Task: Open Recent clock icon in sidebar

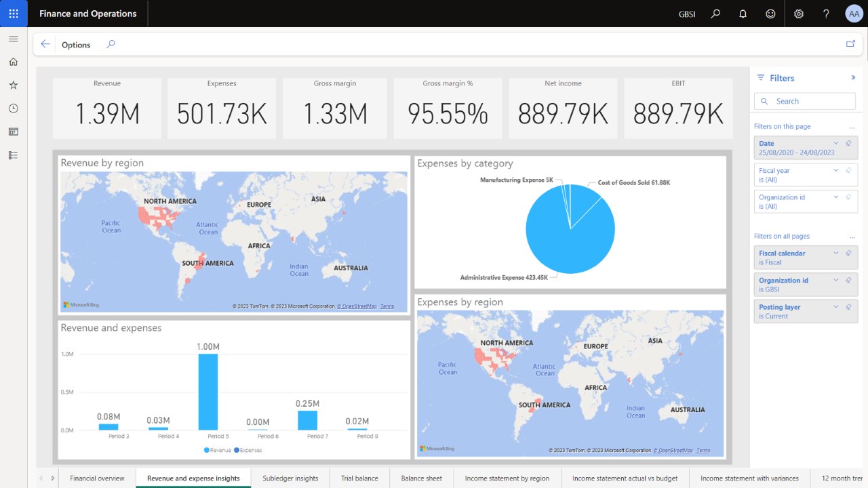Action: tap(14, 108)
